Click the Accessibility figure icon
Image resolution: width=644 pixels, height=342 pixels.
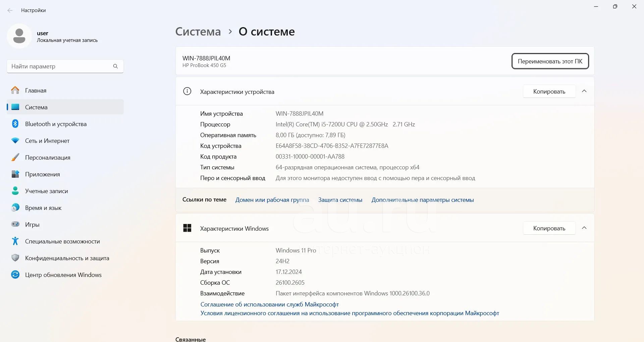coord(15,241)
